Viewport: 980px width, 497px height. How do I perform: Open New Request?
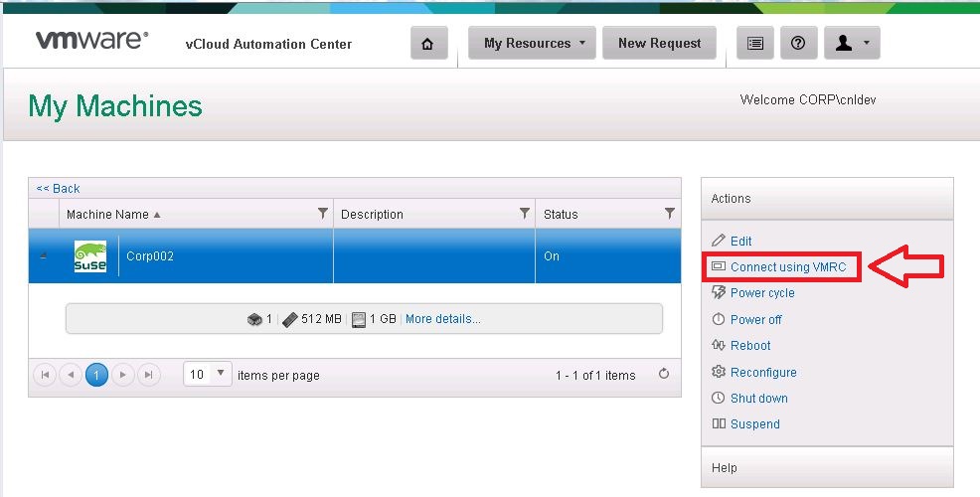[x=659, y=43]
